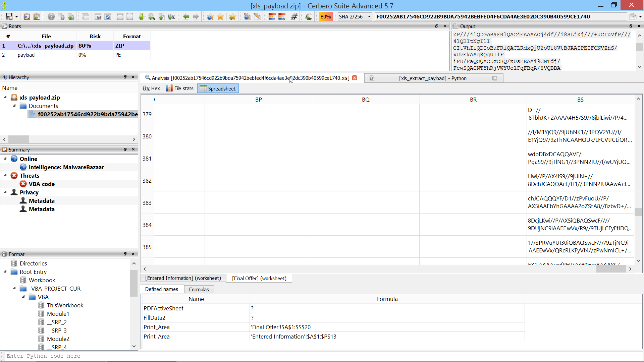Click the file-with-gear toolbar icon
Viewport: 644px width, 362px height.
61,16
